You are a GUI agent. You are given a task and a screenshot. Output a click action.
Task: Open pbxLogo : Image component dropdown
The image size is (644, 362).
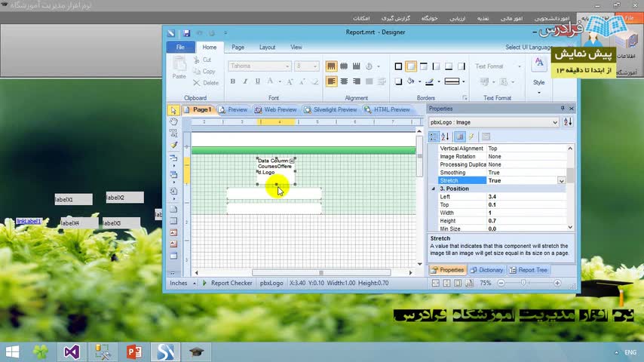(x=555, y=122)
